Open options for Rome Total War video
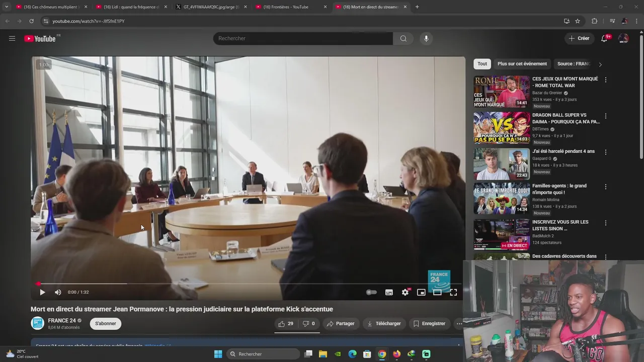Image resolution: width=644 pixels, height=362 pixels. point(605,80)
